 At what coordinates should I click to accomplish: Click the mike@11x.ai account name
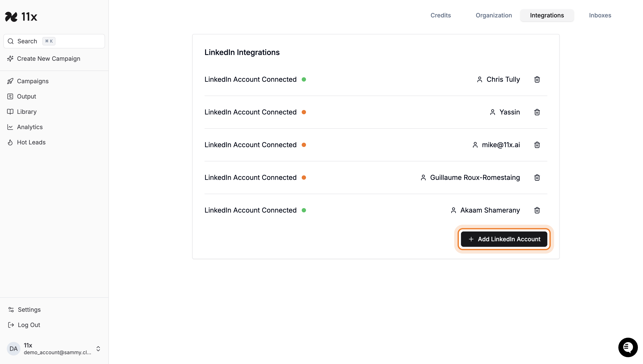501,145
